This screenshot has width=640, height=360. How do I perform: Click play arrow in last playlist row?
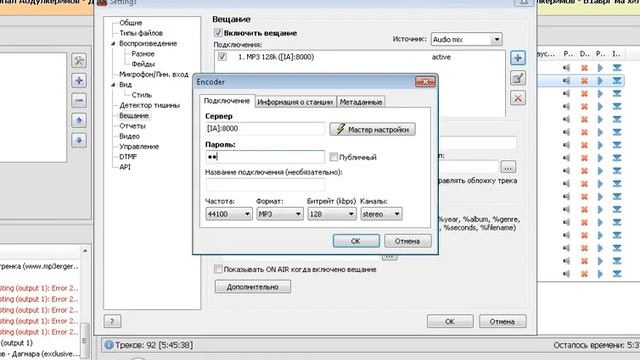600,274
